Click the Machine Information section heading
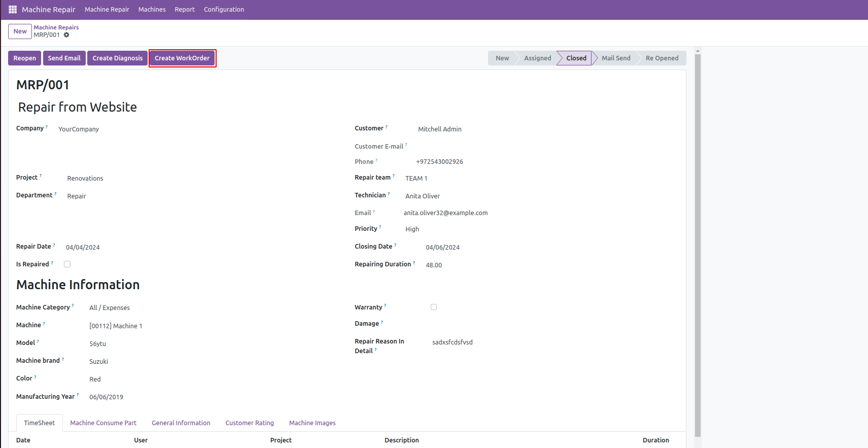 click(78, 285)
